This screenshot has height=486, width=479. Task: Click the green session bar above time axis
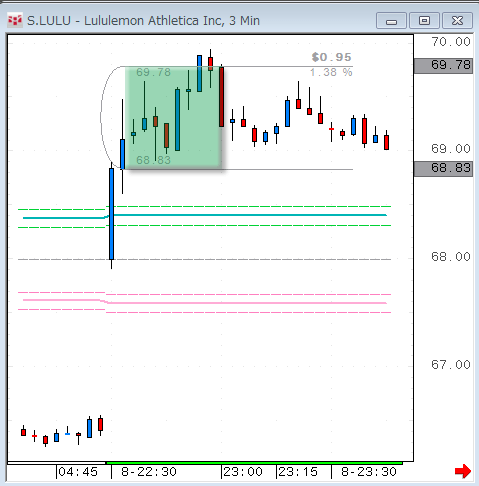(254, 463)
